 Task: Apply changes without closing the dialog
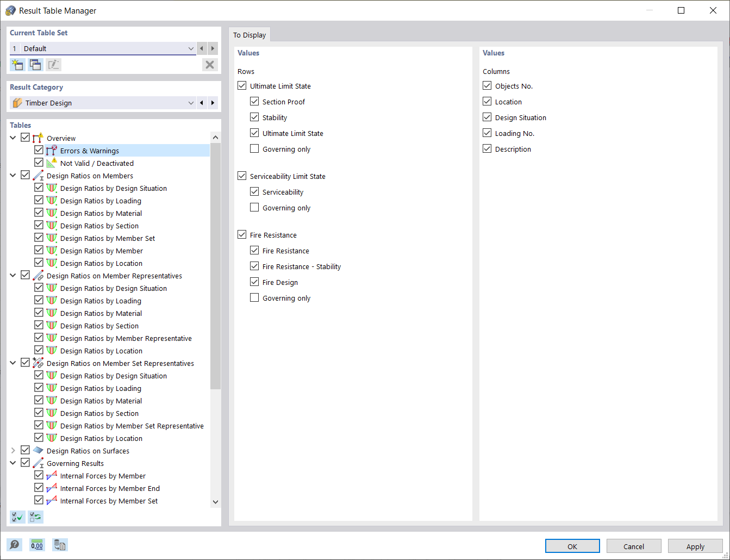tap(695, 546)
